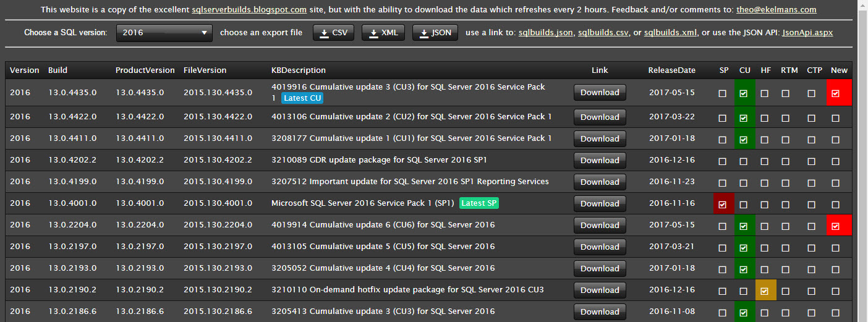
Task: Toggle CU checkbox for build 13.0.4422.0
Action: click(744, 119)
